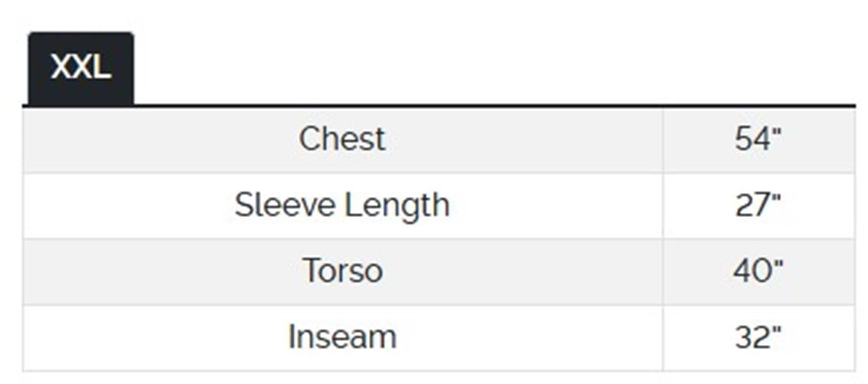
Task: Select the XXL size tab
Action: (81, 67)
